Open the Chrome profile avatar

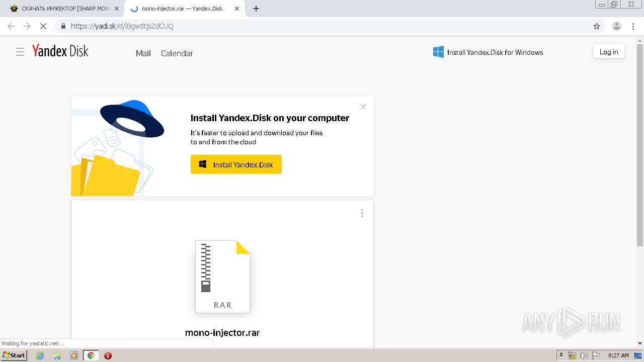click(617, 26)
